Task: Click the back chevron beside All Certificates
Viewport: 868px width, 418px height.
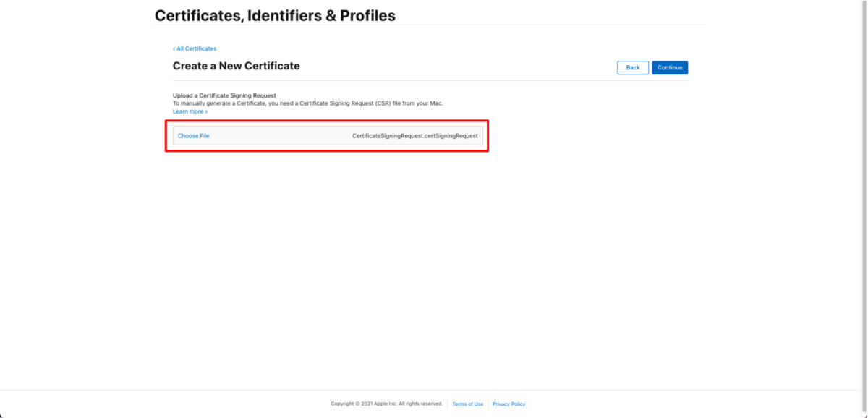Action: pyautogui.click(x=174, y=48)
